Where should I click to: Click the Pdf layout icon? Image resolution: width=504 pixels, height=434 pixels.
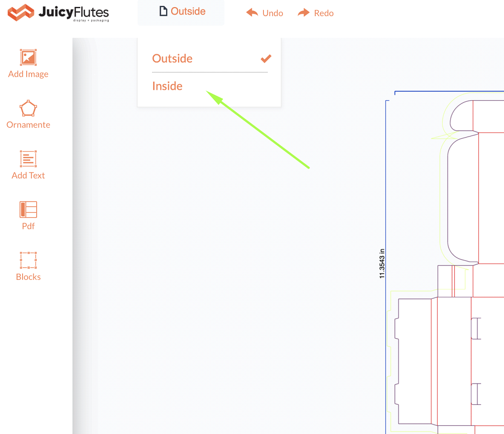tap(28, 210)
